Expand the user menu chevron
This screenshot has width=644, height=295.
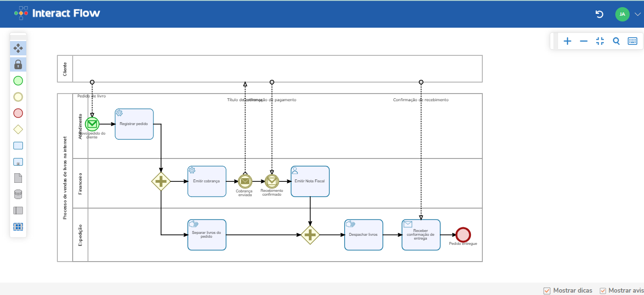637,14
